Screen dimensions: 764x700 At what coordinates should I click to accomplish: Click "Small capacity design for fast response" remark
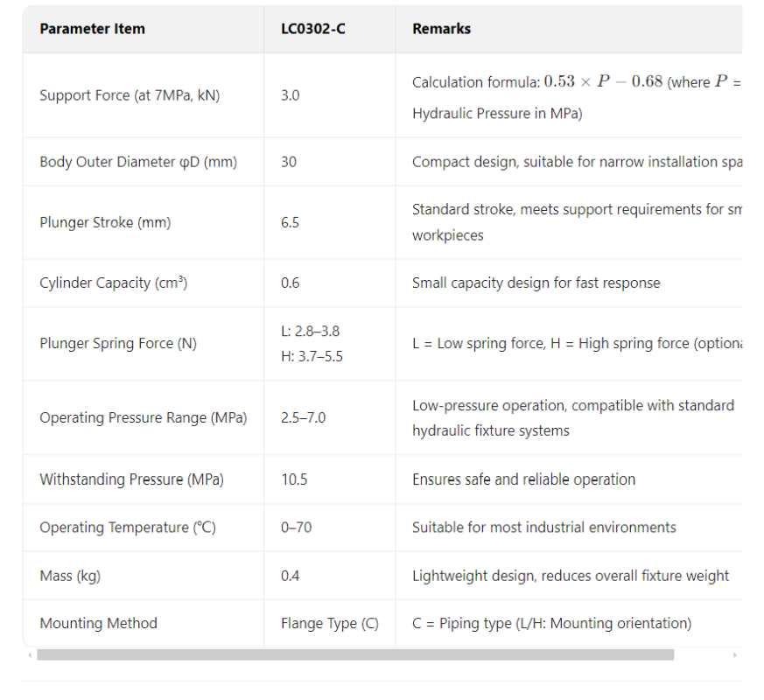tap(536, 283)
